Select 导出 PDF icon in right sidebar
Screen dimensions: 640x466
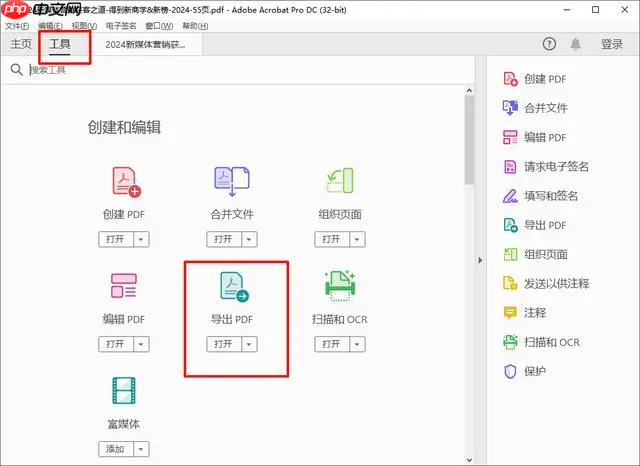510,225
